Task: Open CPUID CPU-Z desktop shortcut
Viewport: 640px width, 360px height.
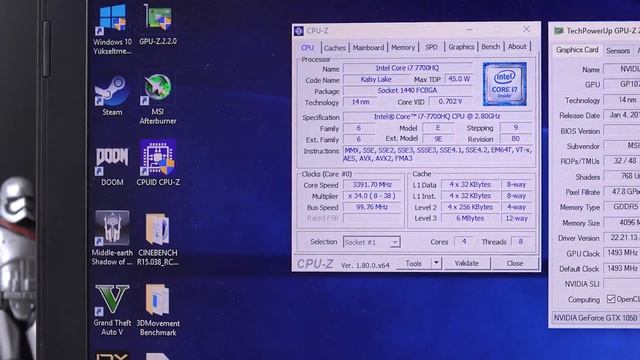Action: (x=158, y=163)
